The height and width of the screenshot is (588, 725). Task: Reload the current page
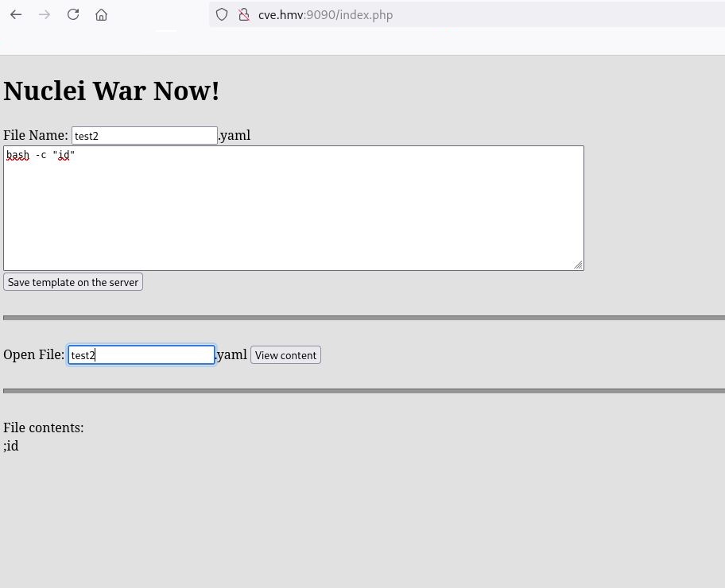coord(73,15)
